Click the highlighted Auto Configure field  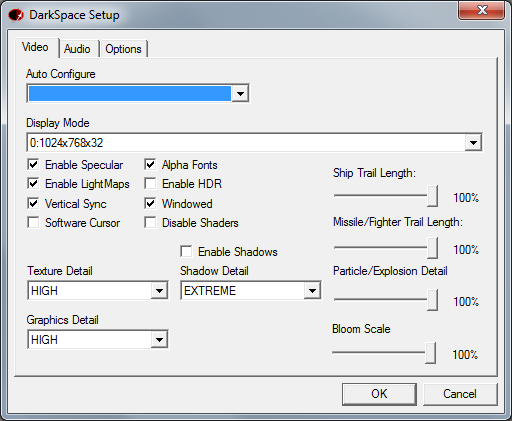click(130, 93)
